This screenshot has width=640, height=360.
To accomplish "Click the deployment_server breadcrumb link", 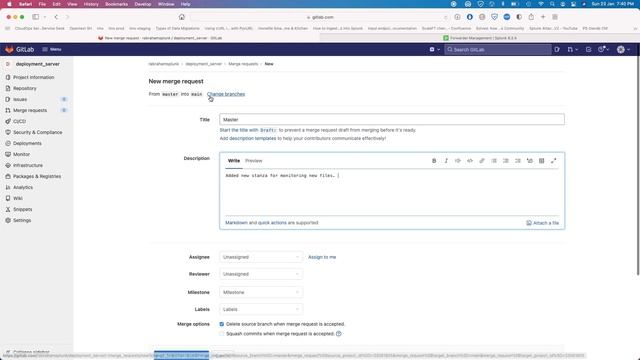I will tap(203, 64).
